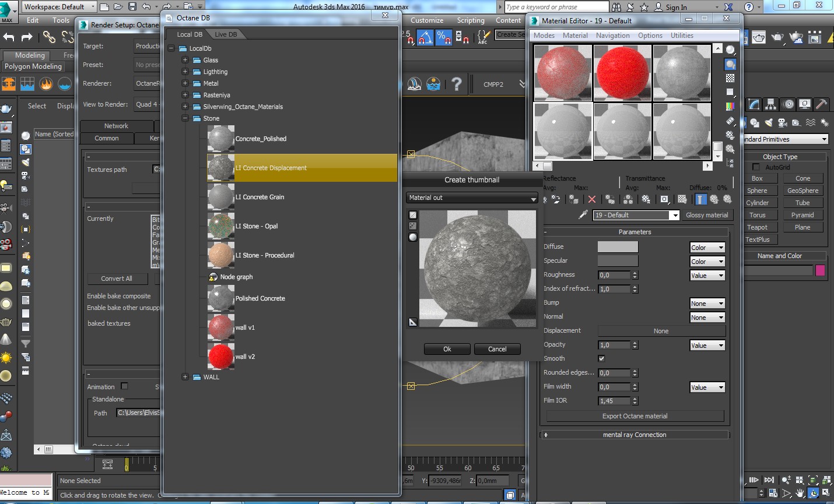Open the Navigation menu in Material Editor
The height and width of the screenshot is (504, 834).
coord(612,36)
